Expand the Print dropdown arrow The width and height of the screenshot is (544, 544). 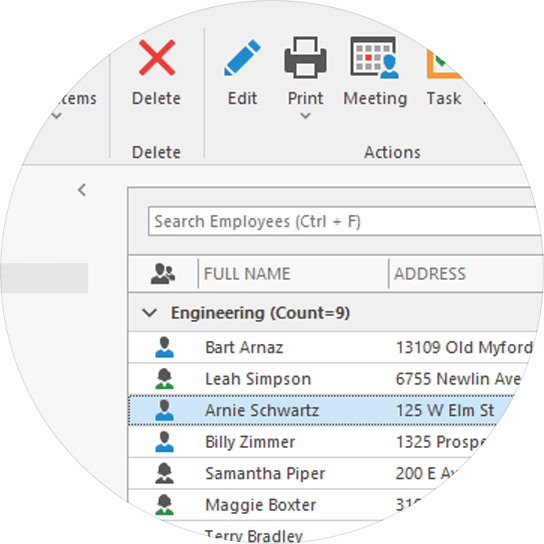tap(305, 116)
